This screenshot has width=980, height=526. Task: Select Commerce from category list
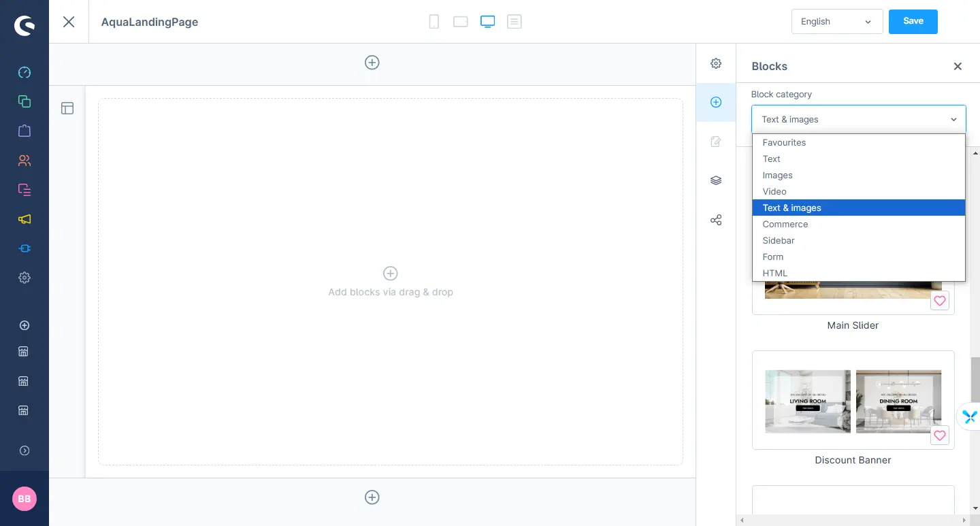785,224
